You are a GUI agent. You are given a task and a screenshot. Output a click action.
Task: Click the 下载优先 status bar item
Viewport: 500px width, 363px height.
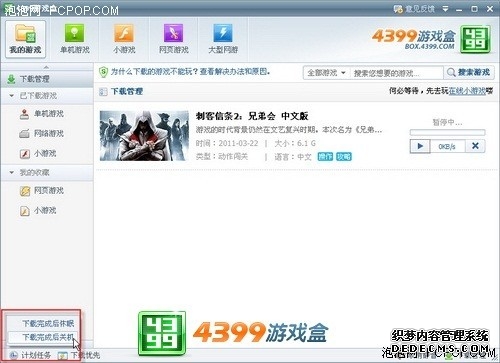click(x=79, y=355)
